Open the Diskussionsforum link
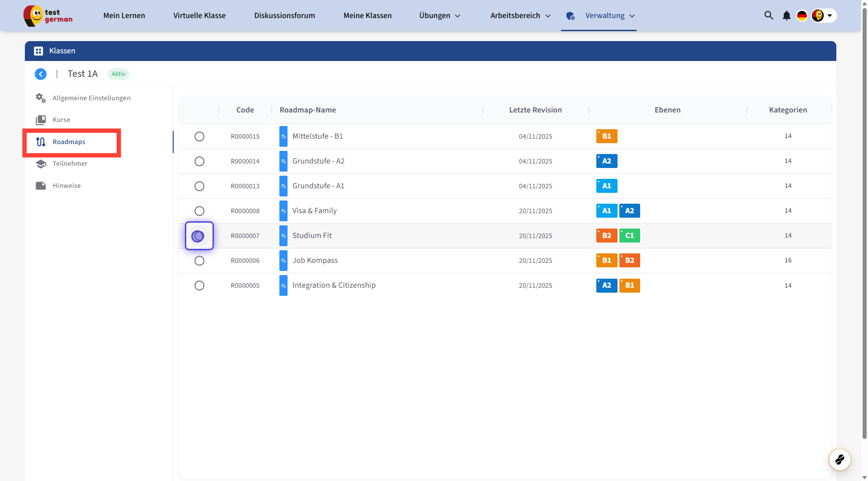Screen dimensions: 868x481 284,16
